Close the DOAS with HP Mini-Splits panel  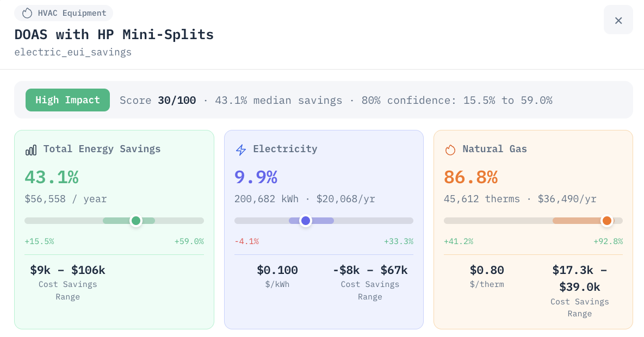[618, 20]
